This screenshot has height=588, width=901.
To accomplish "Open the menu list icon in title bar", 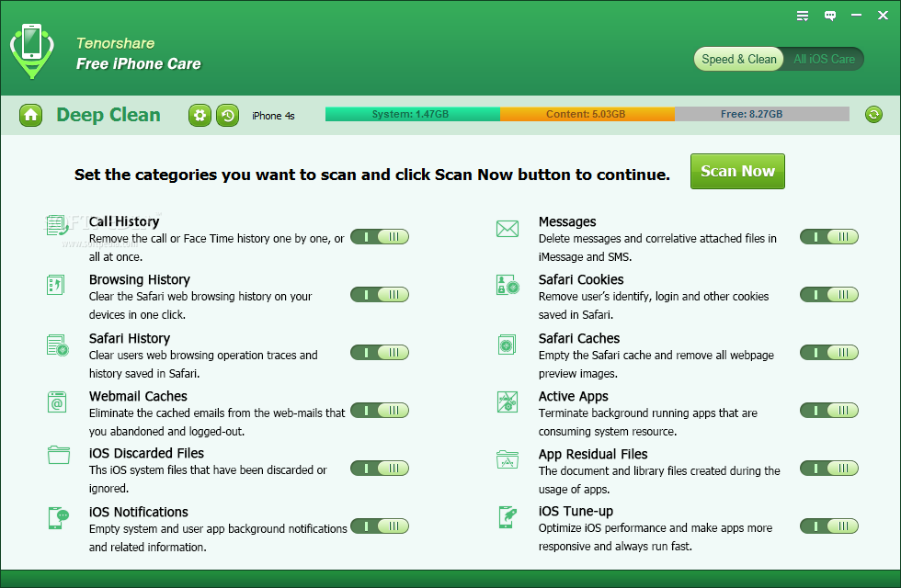I will tap(803, 16).
